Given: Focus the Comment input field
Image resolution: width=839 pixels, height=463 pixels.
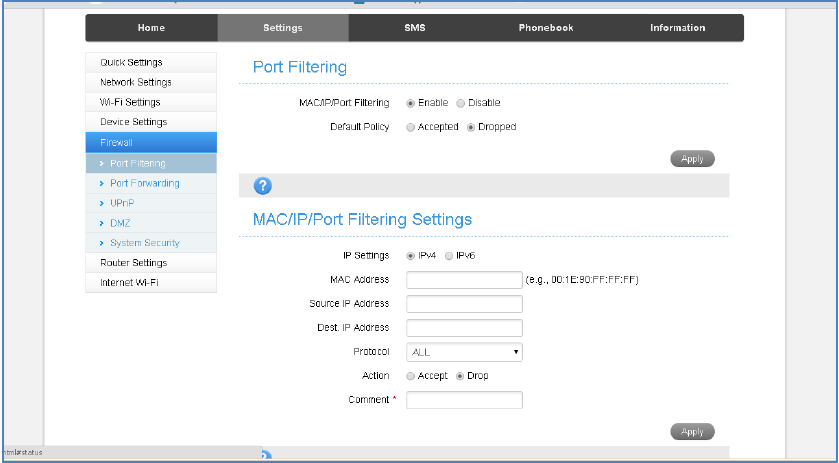Looking at the screenshot, I should [464, 400].
